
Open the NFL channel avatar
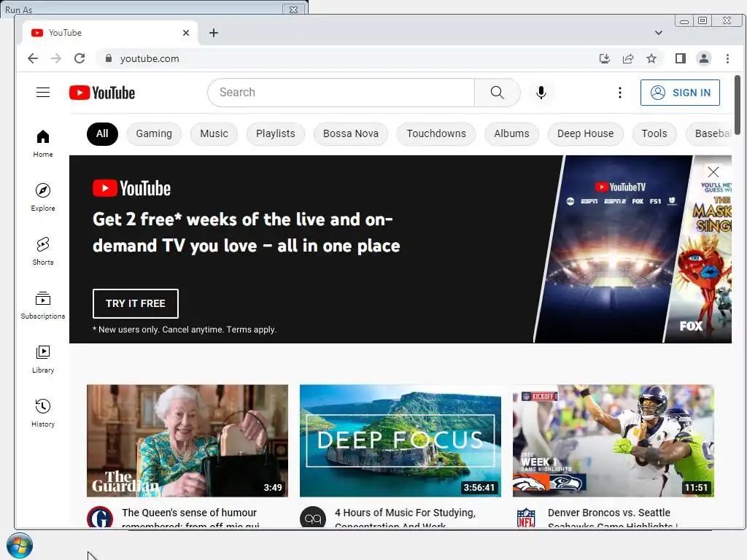tap(526, 517)
